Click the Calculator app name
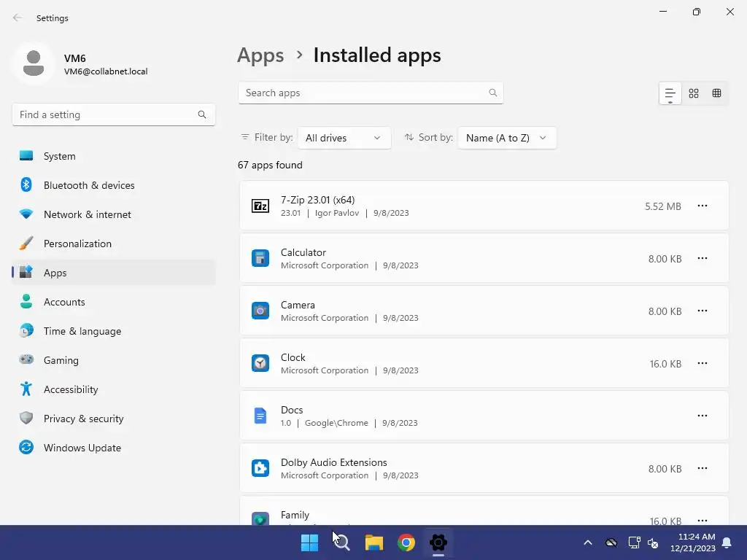Screen dimensions: 747x560 point(303,252)
